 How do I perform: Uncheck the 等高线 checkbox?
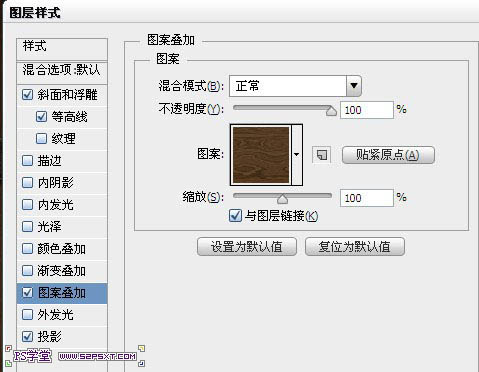point(41,117)
